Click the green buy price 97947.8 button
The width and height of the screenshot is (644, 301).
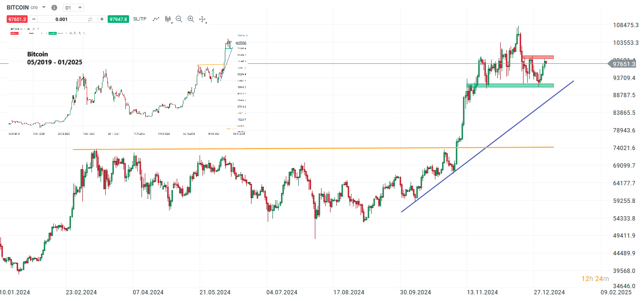tap(118, 19)
